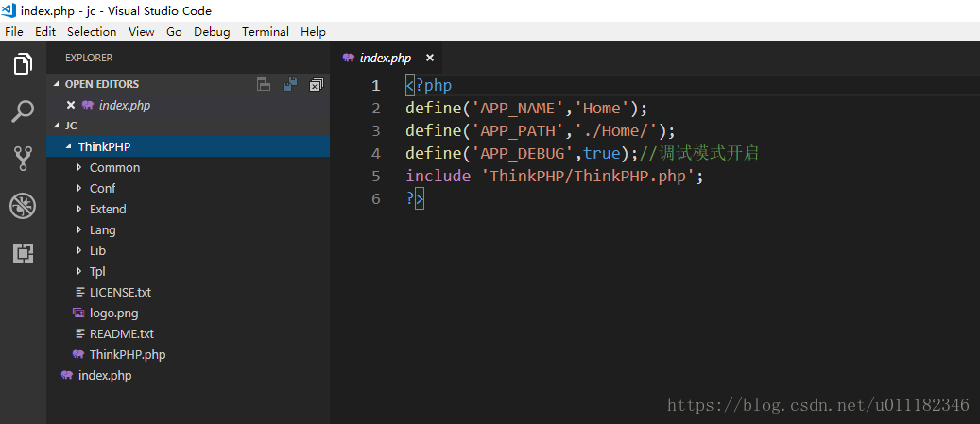Open the File menu
The width and height of the screenshot is (980, 424).
(14, 32)
